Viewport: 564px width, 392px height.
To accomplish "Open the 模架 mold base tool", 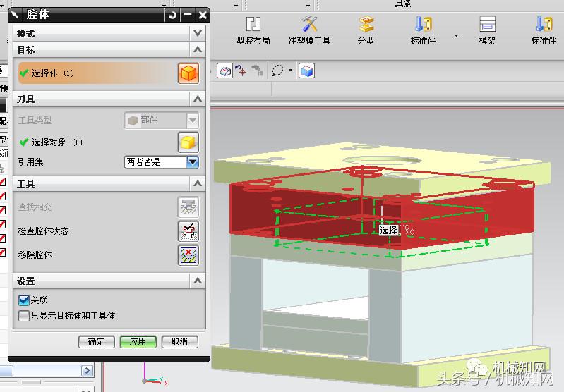I will click(x=487, y=31).
